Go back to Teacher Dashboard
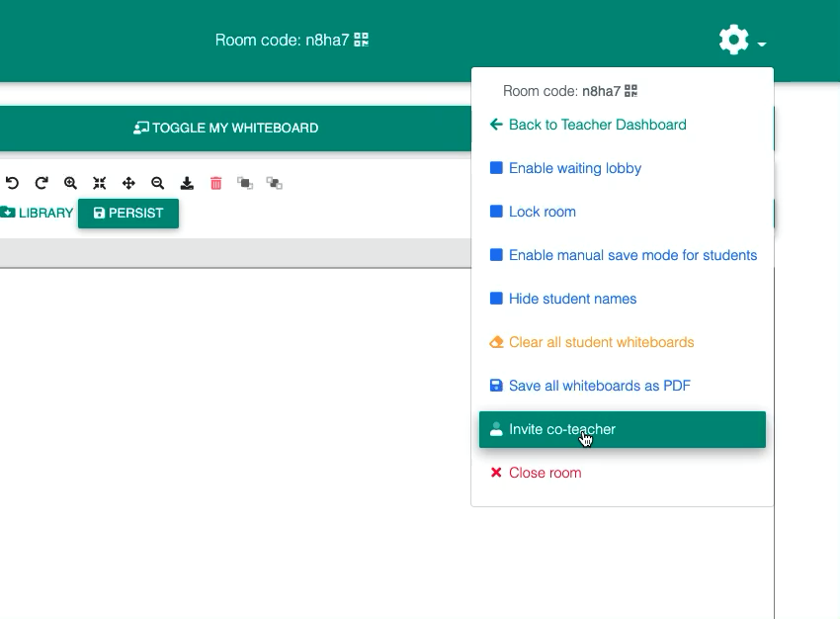The image size is (840, 619). [x=588, y=125]
